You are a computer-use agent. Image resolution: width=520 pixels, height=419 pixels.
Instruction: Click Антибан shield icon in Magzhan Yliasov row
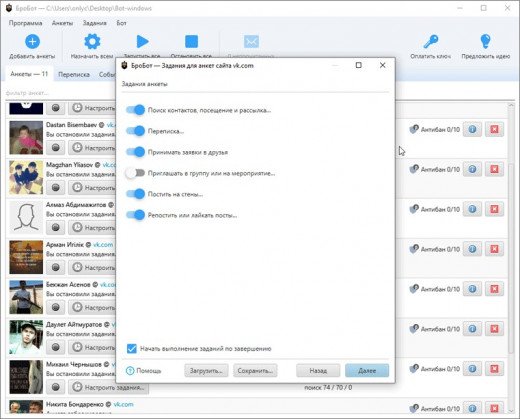click(x=414, y=169)
